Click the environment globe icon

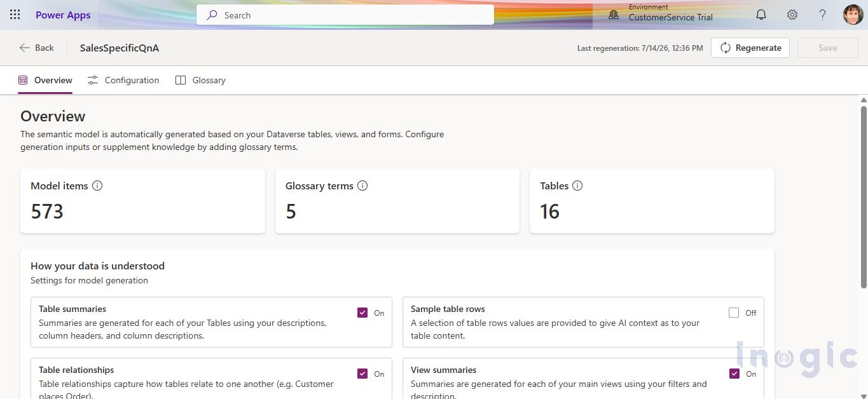click(x=614, y=15)
